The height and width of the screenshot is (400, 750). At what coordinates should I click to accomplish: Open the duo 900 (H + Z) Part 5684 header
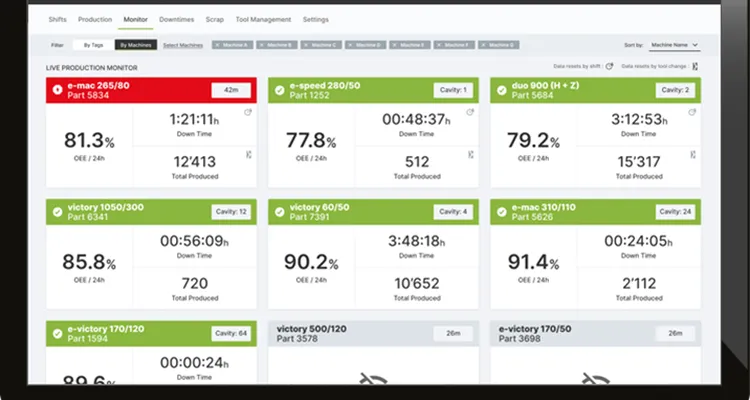(596, 90)
